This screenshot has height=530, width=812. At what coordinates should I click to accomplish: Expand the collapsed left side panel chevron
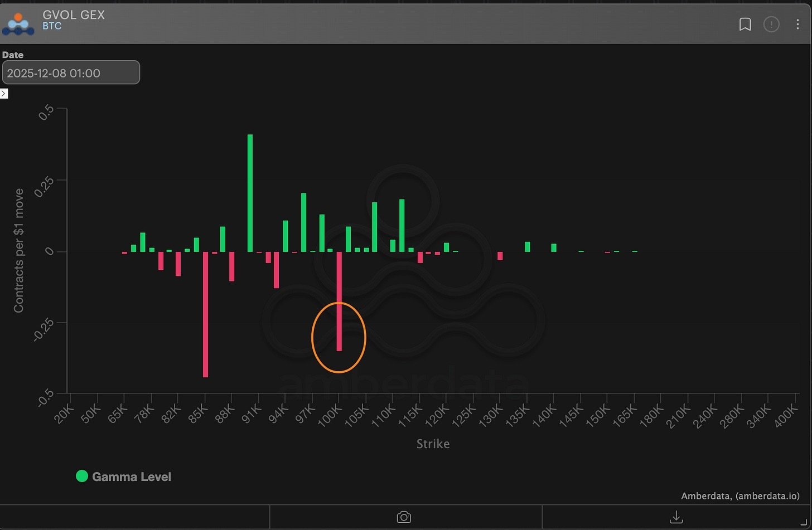[4, 93]
